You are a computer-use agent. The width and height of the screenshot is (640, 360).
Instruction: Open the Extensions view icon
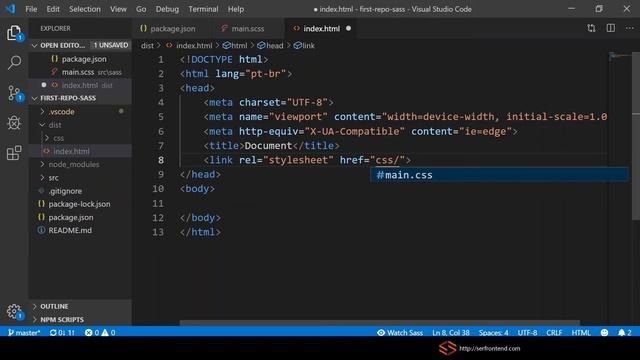click(x=14, y=153)
